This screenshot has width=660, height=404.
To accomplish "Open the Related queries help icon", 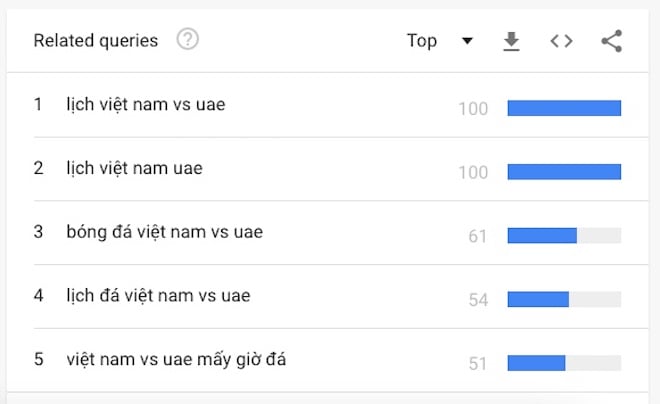I will [x=187, y=39].
